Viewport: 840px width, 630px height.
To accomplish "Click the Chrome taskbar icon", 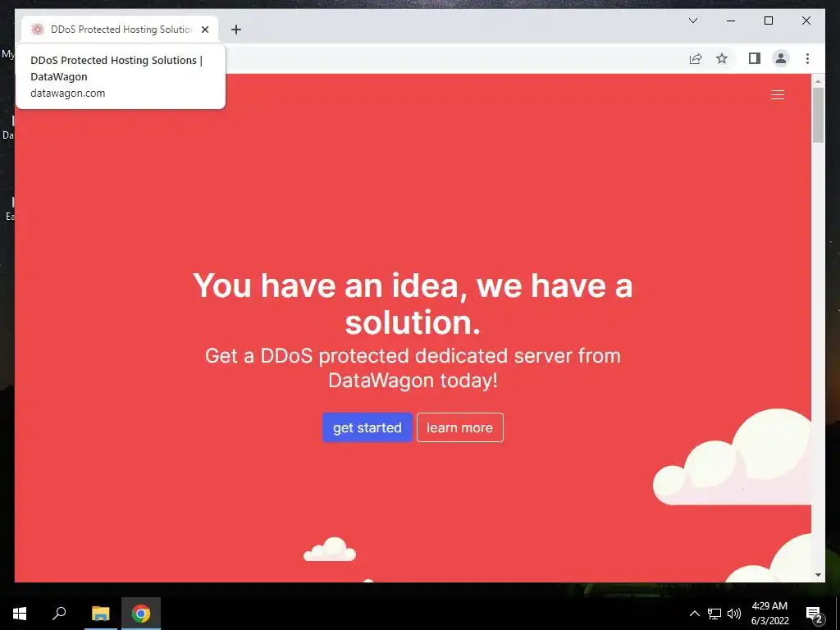I will pos(141,614).
